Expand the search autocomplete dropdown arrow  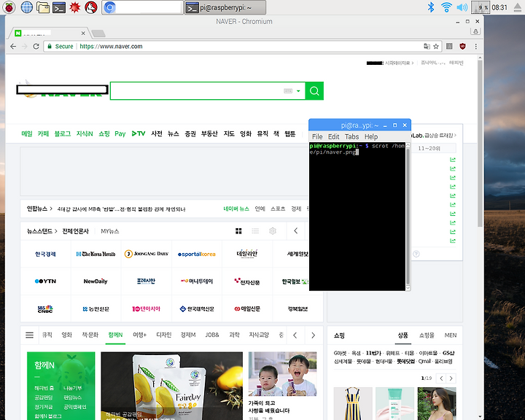[x=298, y=91]
